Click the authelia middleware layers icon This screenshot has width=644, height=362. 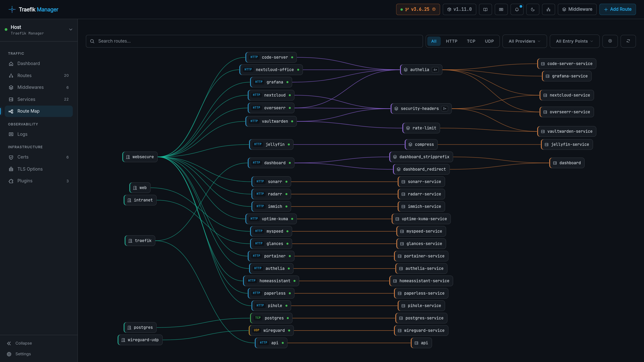(406, 70)
